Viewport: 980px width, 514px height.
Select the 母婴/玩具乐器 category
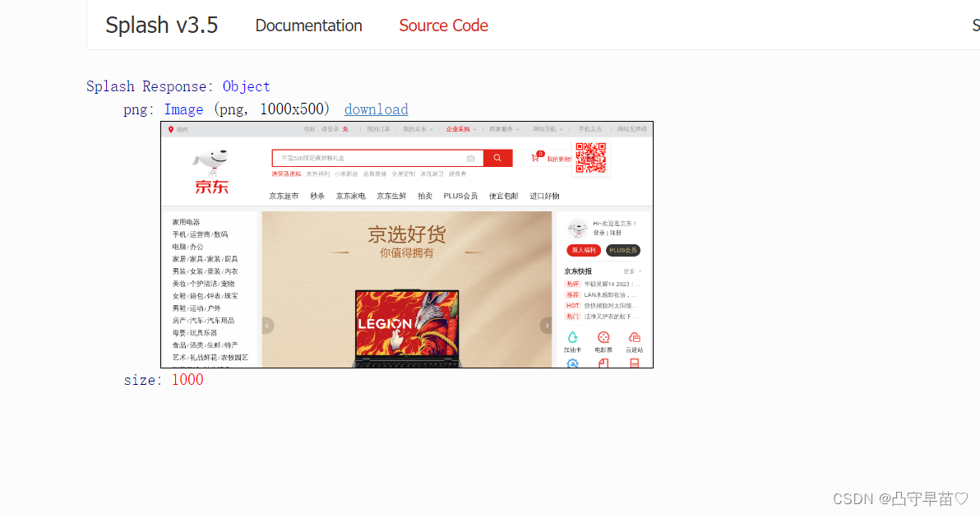[x=194, y=333]
